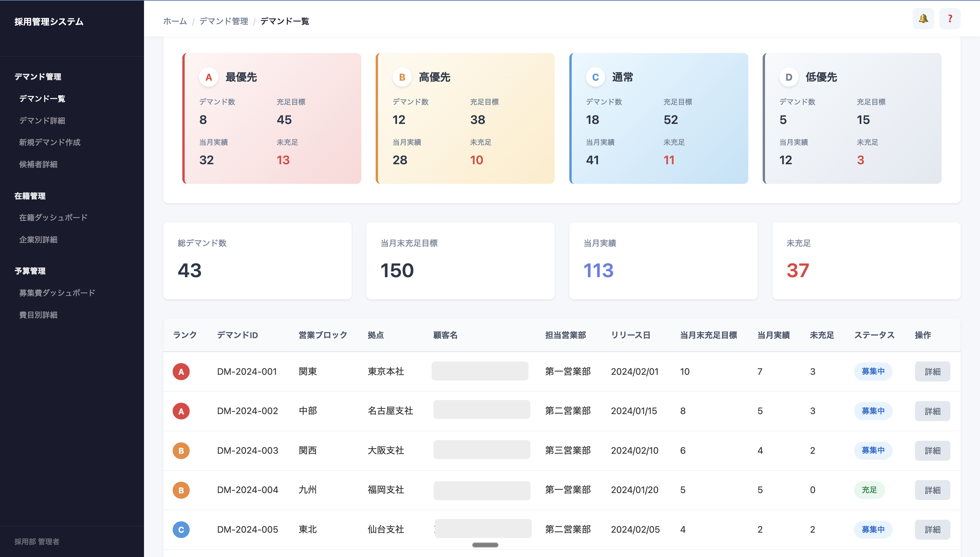This screenshot has height=557, width=980.
Task: Click rank A circle for DM-2024-001
Action: (181, 371)
